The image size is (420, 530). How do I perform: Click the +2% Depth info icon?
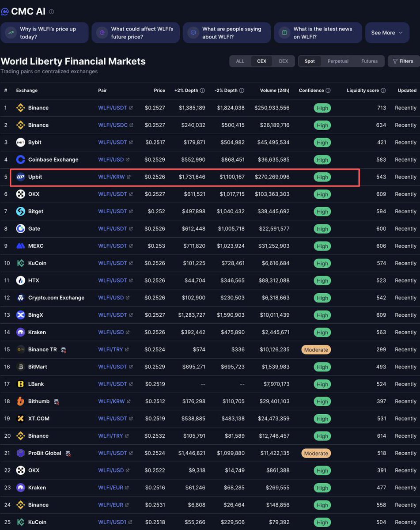202,91
